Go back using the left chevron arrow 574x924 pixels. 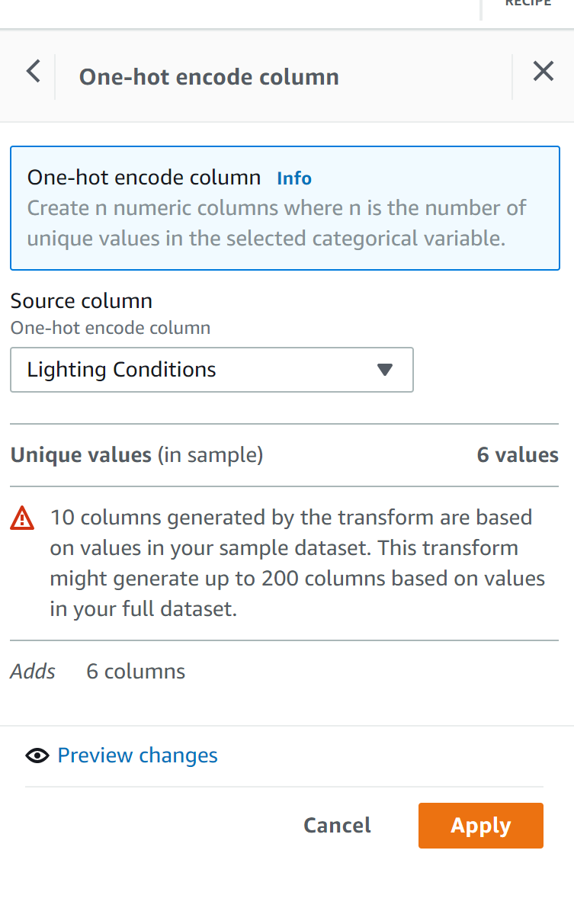(33, 72)
